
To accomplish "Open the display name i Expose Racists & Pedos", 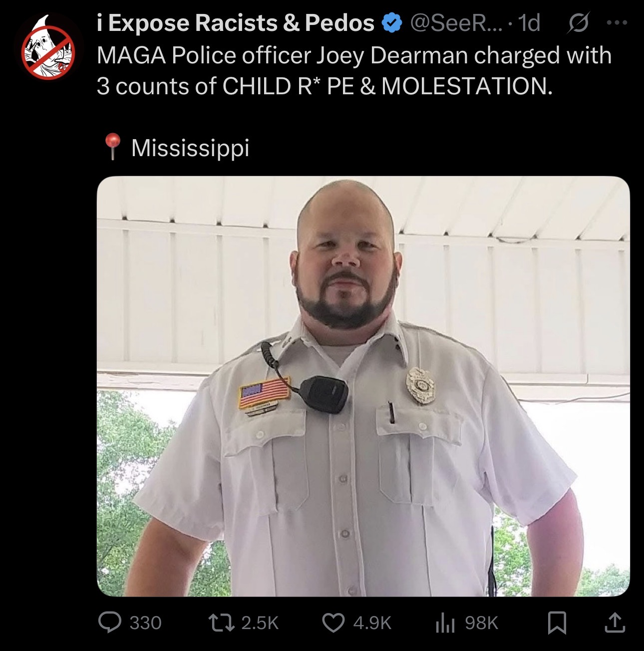I will [236, 23].
